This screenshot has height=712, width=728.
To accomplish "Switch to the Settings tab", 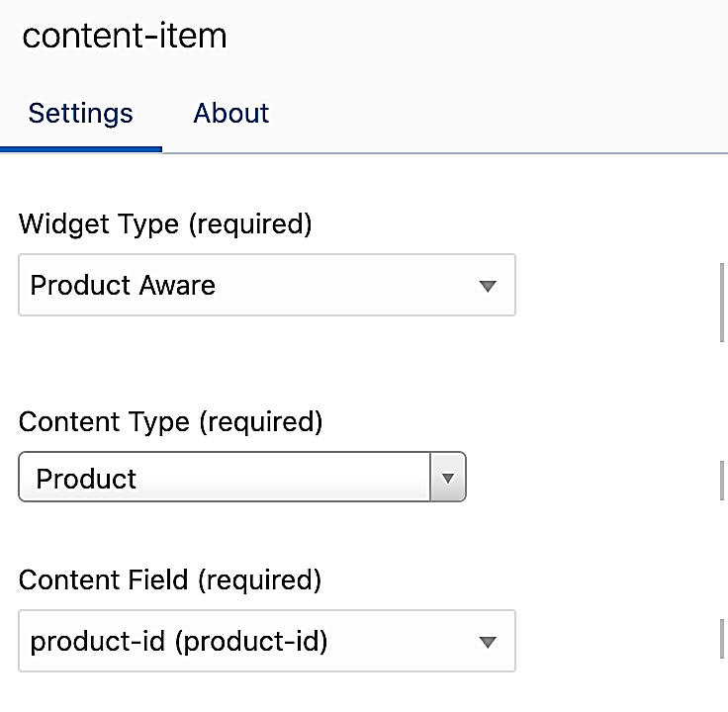I will (80, 113).
